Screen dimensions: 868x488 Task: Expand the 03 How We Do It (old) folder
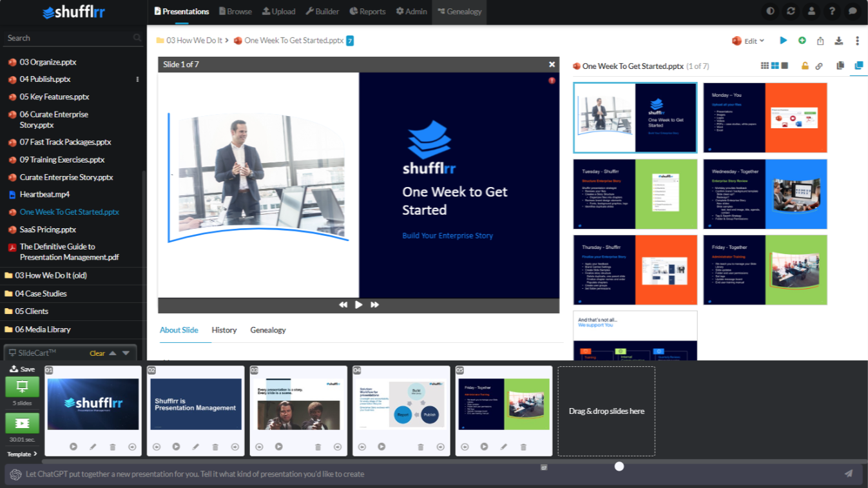[x=51, y=275]
